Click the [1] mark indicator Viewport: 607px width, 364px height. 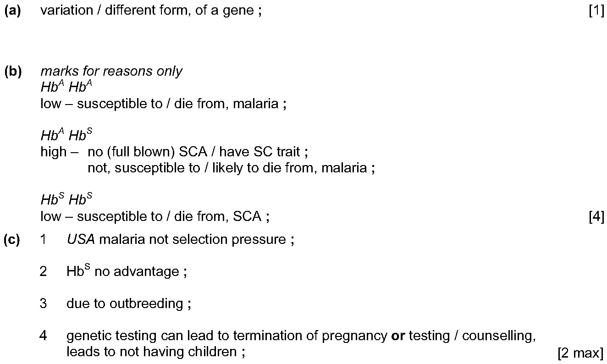tap(596, 11)
